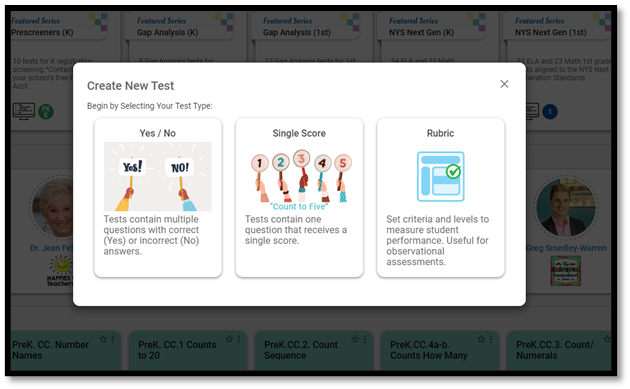Click the Count to Five numbered paddles image
Image resolution: width=630 pixels, height=389 pixels.
tap(299, 180)
